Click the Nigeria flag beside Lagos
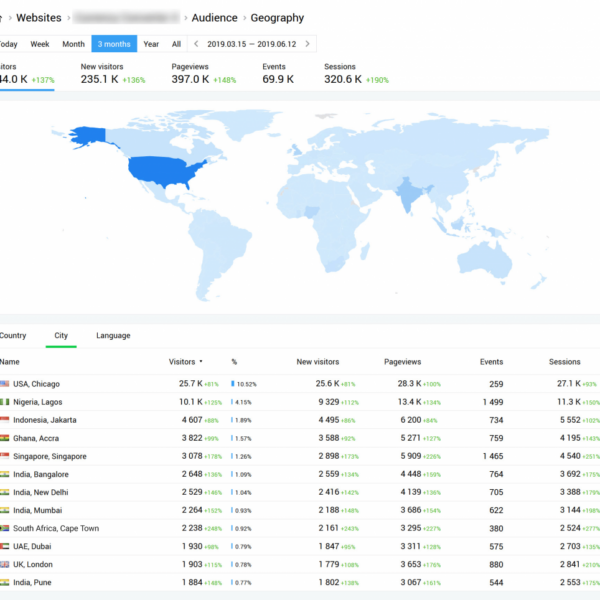This screenshot has height=600, width=600. tap(5, 402)
